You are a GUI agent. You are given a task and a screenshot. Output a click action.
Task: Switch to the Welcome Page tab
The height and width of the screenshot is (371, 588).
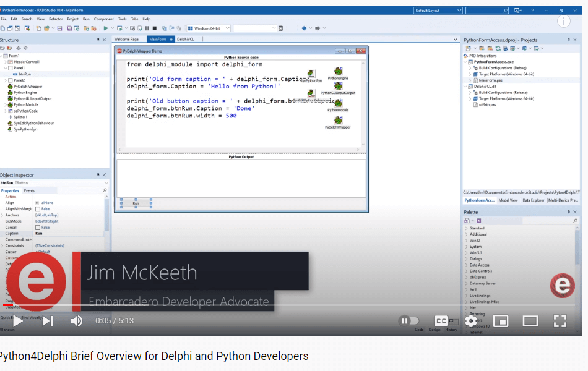[x=126, y=39]
